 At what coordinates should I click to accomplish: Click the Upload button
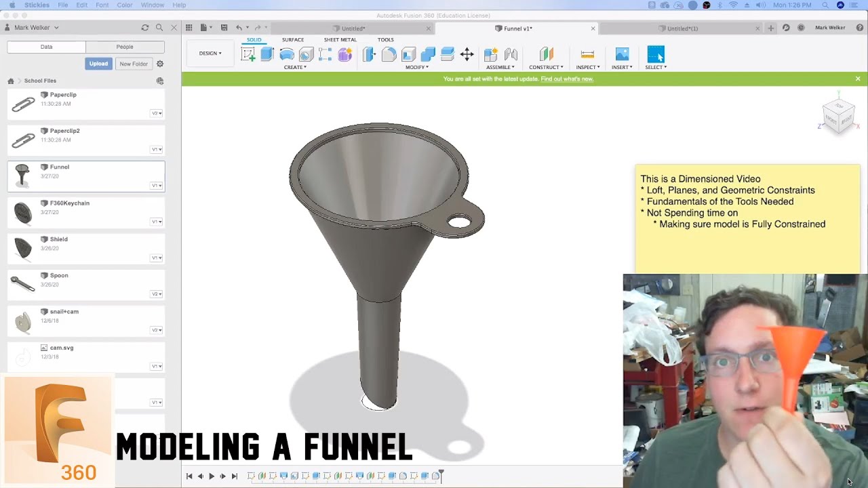98,64
